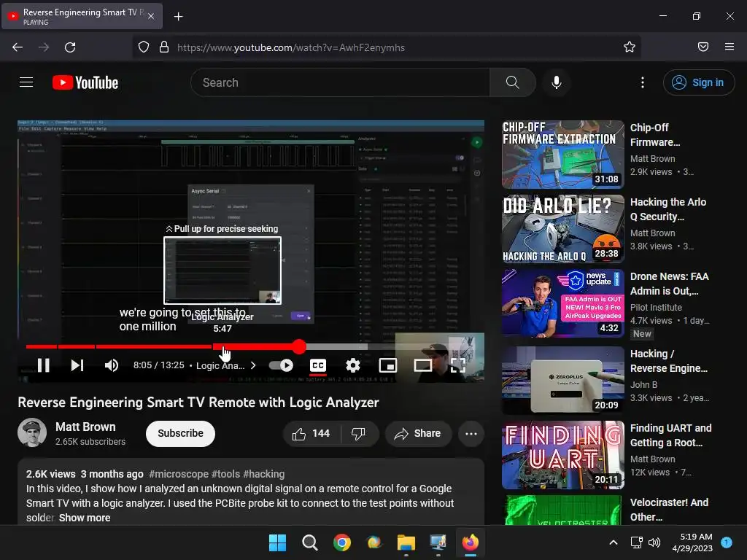Click the #microscope hashtag
Viewport: 747px width, 560px height.
tap(179, 474)
